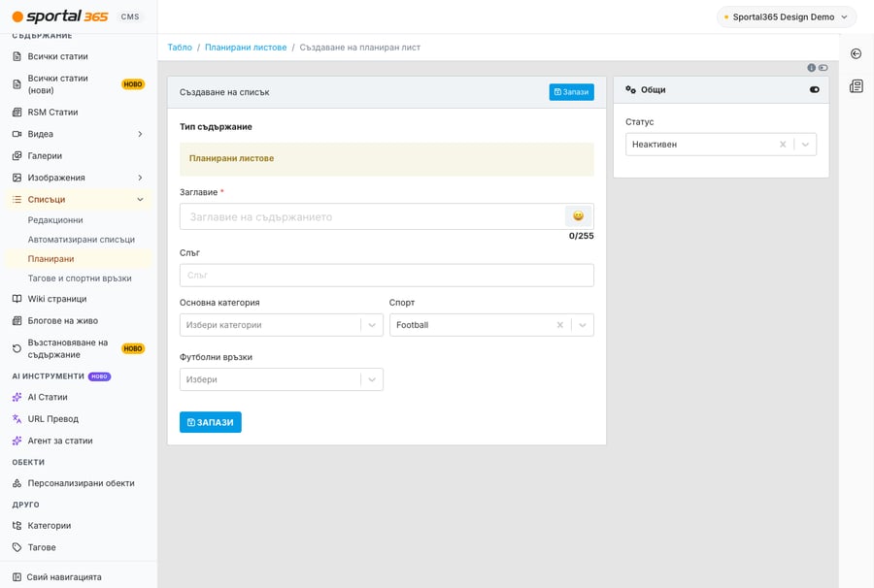This screenshot has height=588, width=874.
Task: Focus the Слъг input field
Action: [387, 276]
